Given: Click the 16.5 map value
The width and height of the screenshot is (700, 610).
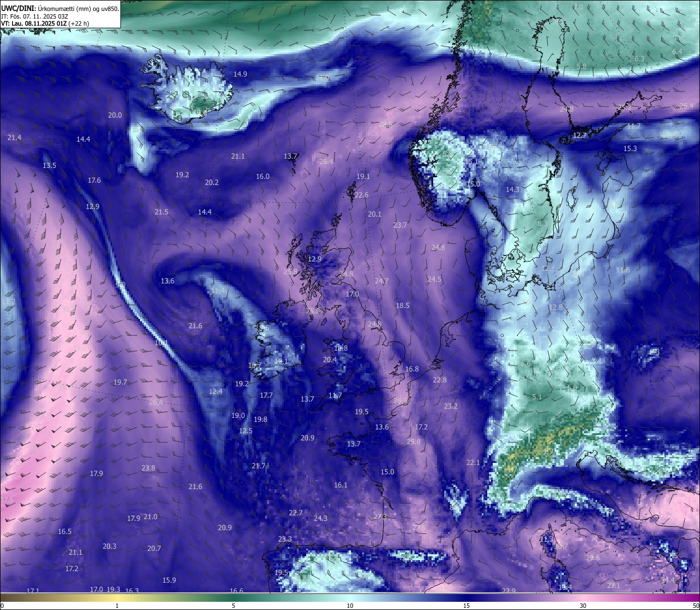Looking at the screenshot, I should click(65, 531).
